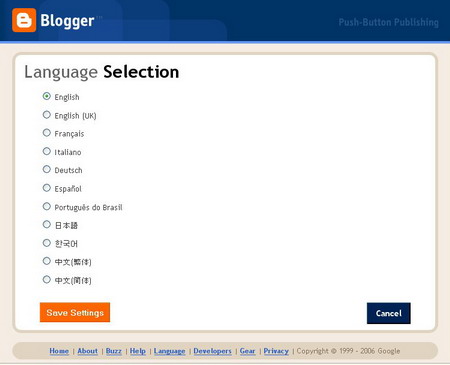The width and height of the screenshot is (450, 365).
Task: Click the Cancel button
Action: click(x=389, y=313)
